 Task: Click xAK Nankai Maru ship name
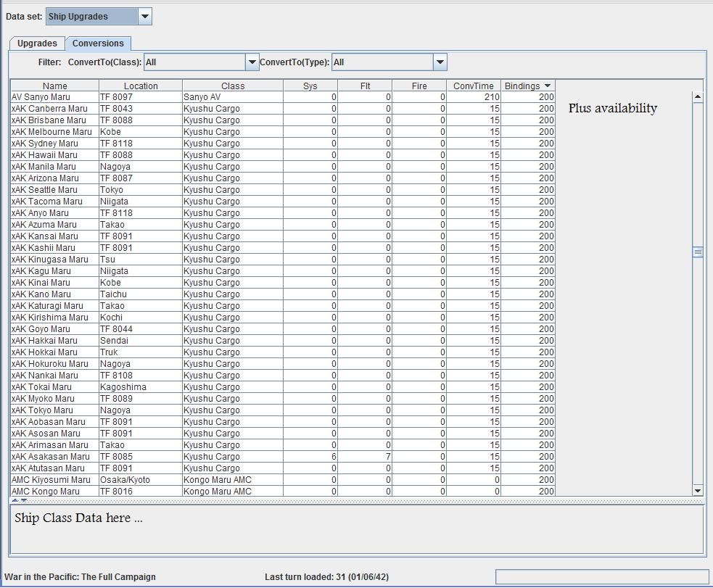[x=44, y=375]
